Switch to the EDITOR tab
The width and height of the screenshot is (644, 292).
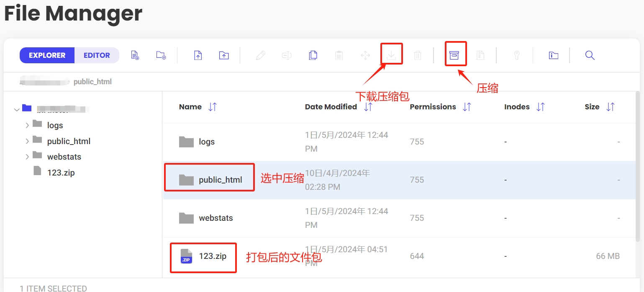pos(97,55)
